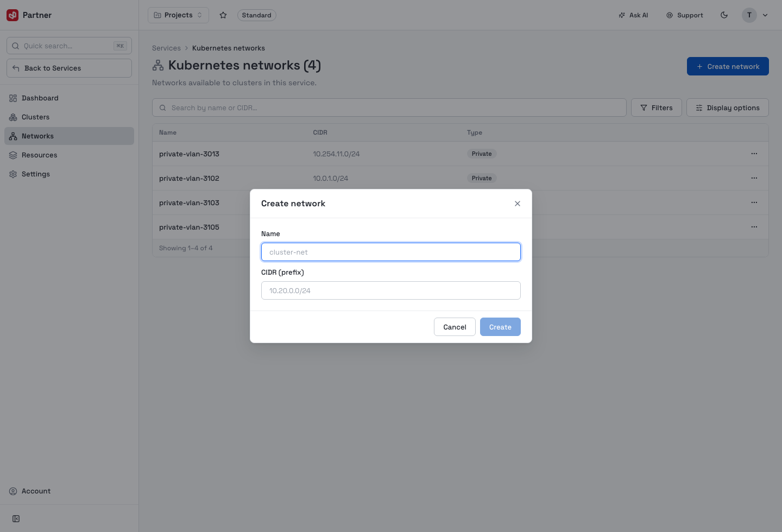Click the private-vlan-3102 network name
782x532 pixels.
point(189,179)
